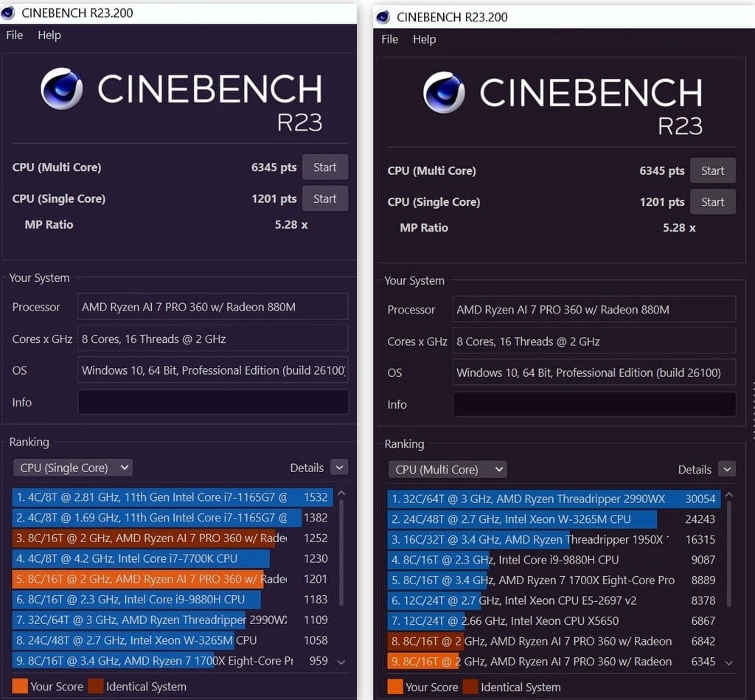Open CPU (Multi Core) ranking dropdown
This screenshot has width=755, height=700.
pyautogui.click(x=448, y=470)
